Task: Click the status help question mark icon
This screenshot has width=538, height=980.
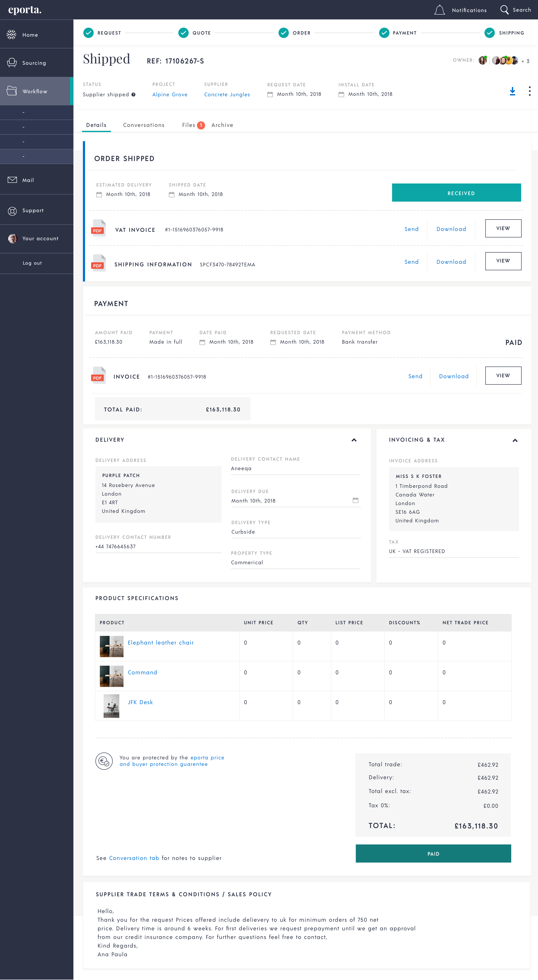Action: tap(134, 95)
